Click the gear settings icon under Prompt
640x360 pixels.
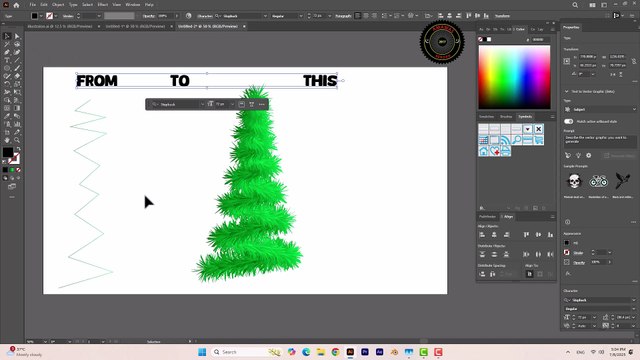[x=588, y=156]
